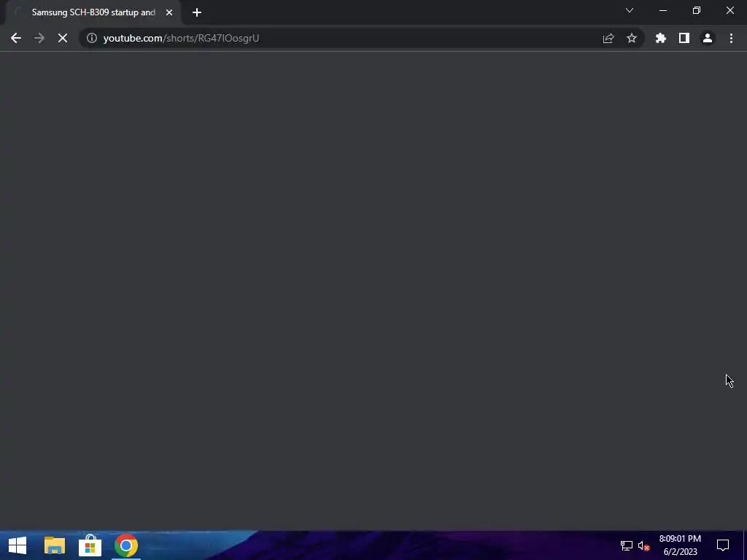Open the clock showing 8:09:01 PM
The image size is (747, 560).
[681, 545]
